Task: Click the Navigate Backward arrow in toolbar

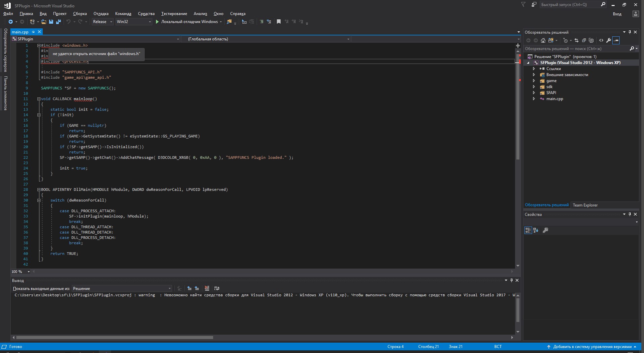Action: coord(11,22)
